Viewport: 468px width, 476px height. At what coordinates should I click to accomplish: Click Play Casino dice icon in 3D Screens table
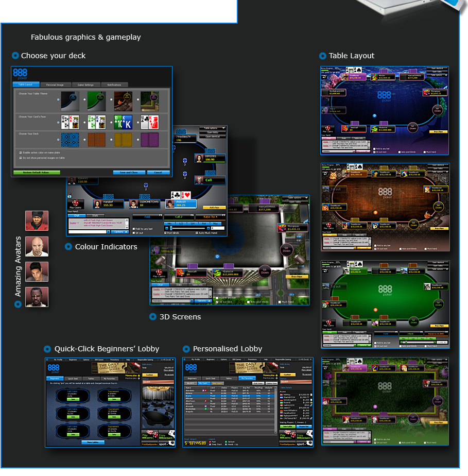(x=159, y=271)
